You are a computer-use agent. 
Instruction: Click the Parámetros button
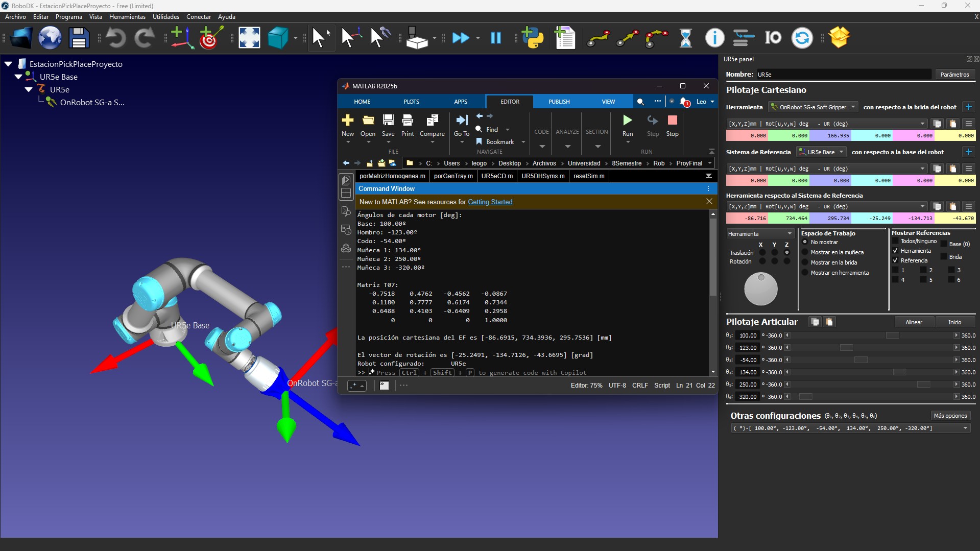point(954,75)
